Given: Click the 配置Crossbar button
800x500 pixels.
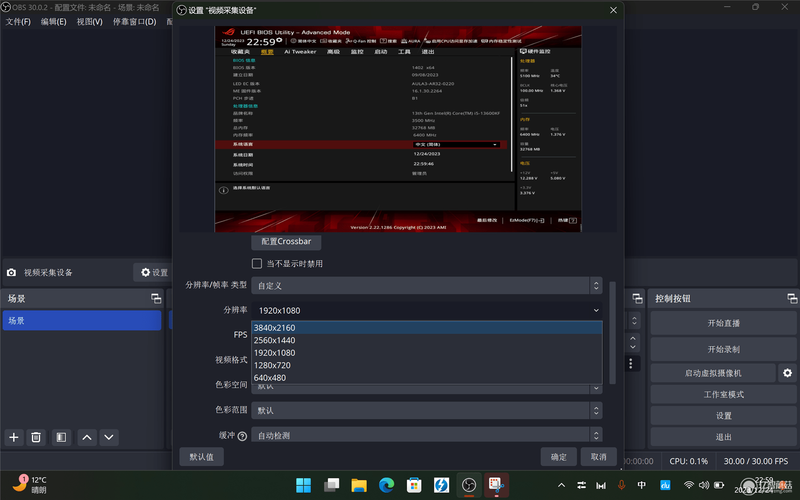Looking at the screenshot, I should (286, 241).
